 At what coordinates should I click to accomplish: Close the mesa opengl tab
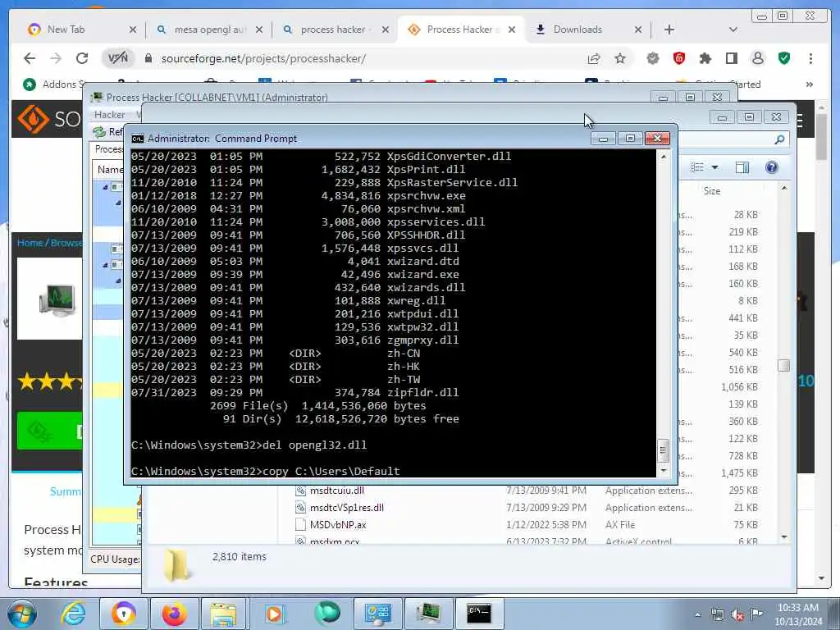click(x=258, y=30)
